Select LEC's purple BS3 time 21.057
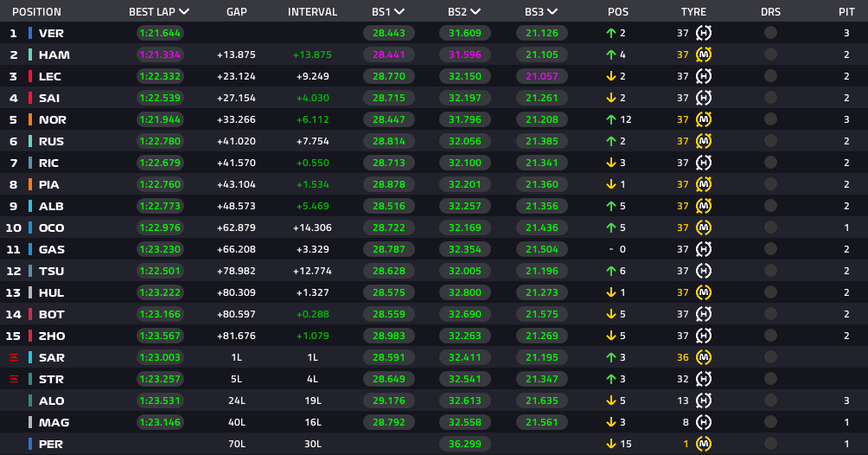868x455 pixels. point(542,76)
